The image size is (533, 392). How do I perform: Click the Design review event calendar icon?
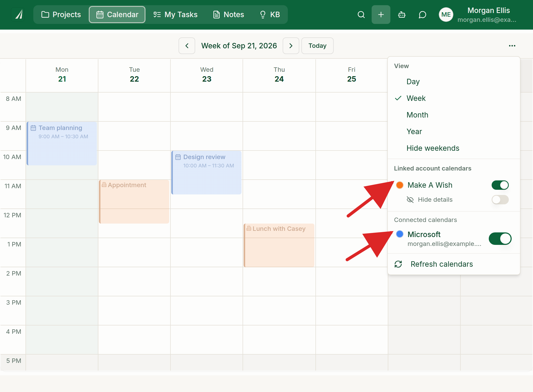point(178,157)
